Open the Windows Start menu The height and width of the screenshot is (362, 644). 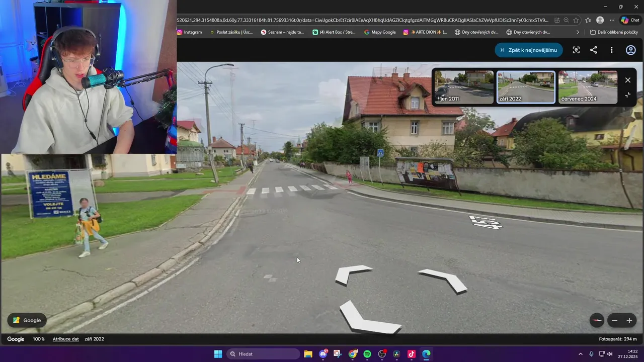point(218,354)
